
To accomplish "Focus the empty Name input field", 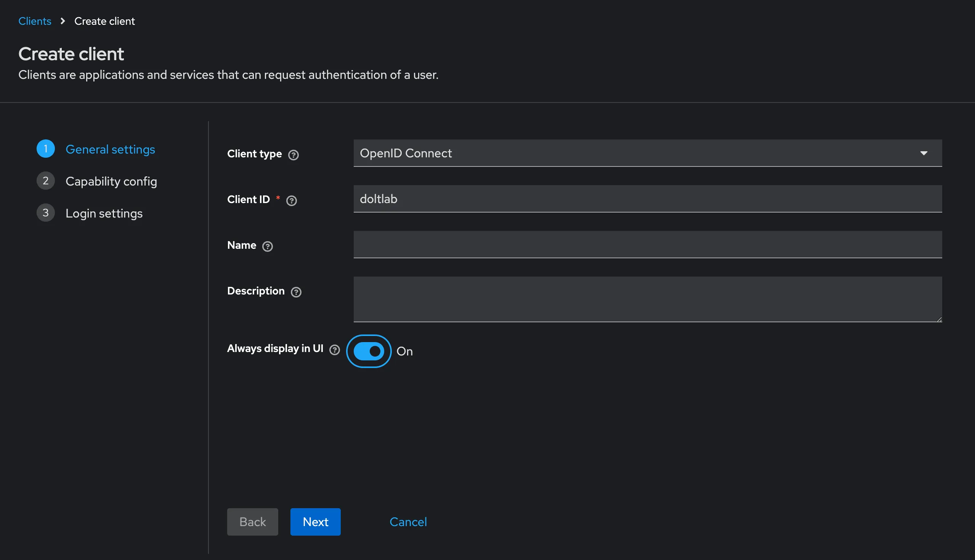I will tap(647, 245).
